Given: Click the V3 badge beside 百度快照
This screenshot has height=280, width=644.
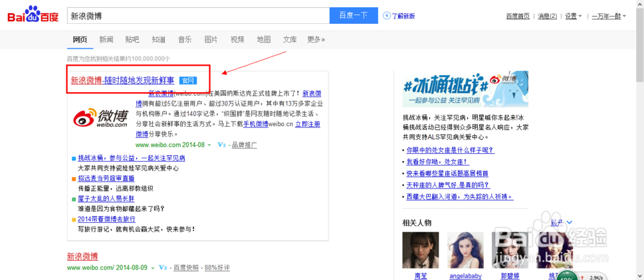Looking at the screenshot, I should coord(163,268).
